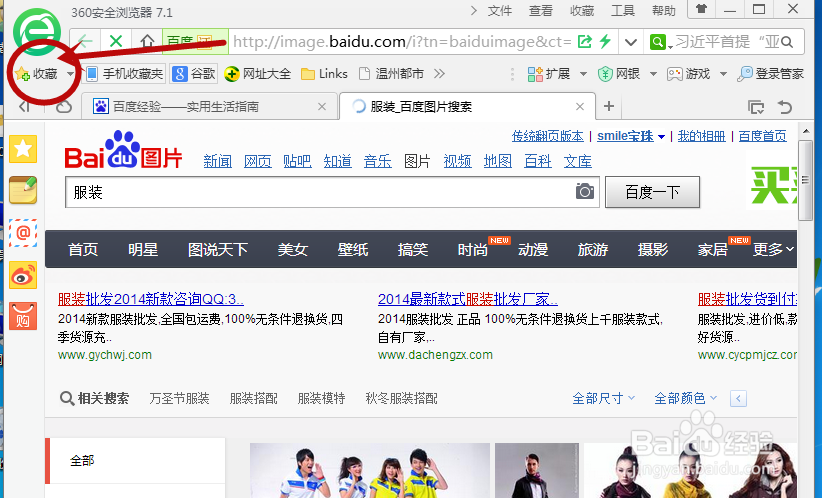Viewport: 822px width, 498px height.
Task: Click related search 万圣节服装
Action: coord(179,399)
